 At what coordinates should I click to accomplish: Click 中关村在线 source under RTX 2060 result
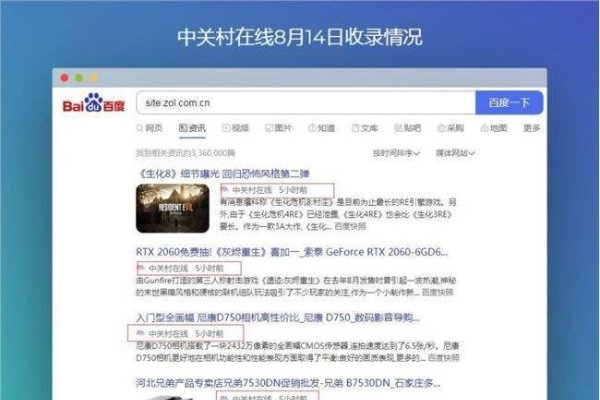point(168,268)
